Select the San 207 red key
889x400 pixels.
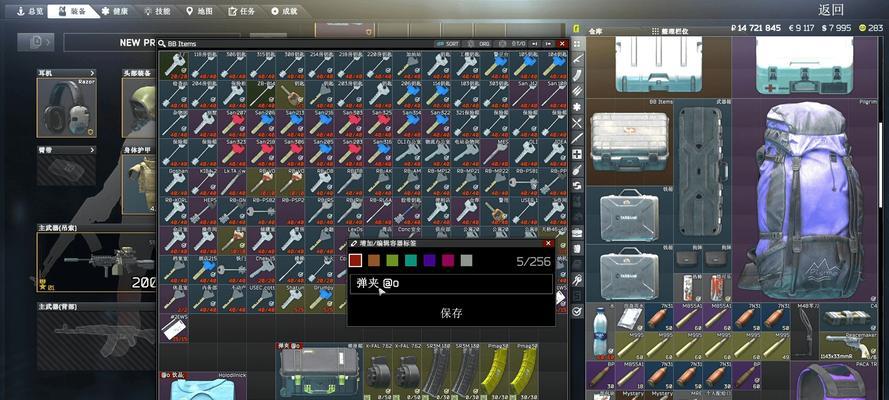[x=232, y=123]
